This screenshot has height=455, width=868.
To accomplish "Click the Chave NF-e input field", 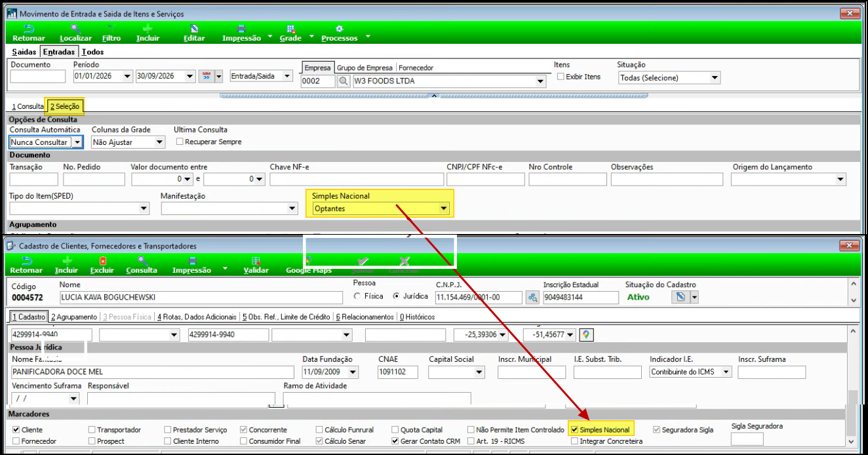I will [x=356, y=179].
